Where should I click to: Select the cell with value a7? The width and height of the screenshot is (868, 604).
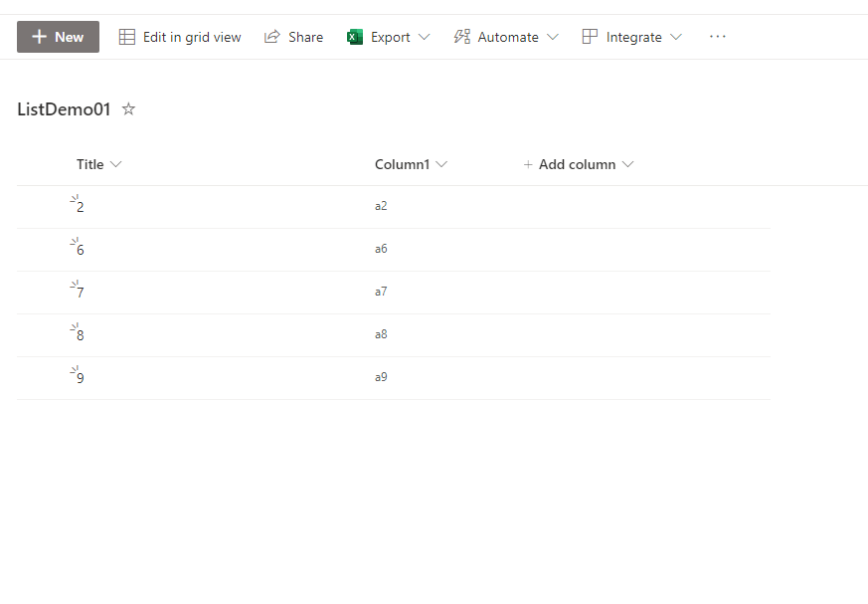(381, 292)
